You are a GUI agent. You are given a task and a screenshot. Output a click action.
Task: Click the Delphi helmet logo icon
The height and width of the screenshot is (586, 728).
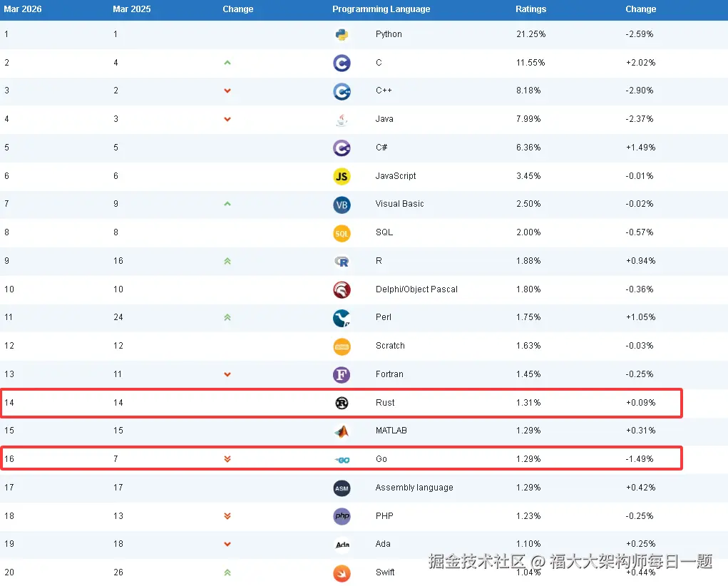pos(342,289)
